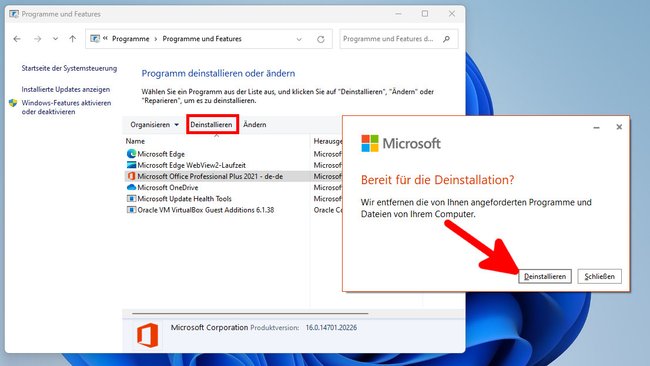The image size is (650, 366).
Task: Close the Microsoft uninstall dialog
Action: 619,127
